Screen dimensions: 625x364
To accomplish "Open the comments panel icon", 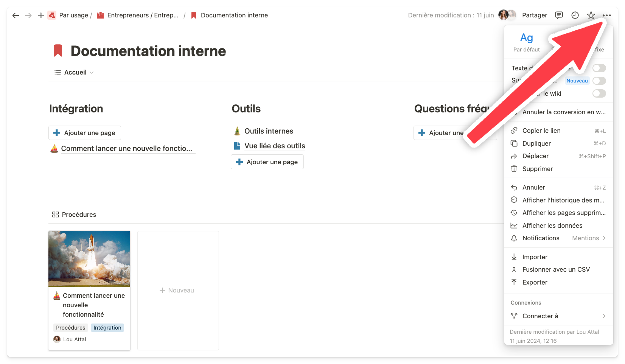I will pyautogui.click(x=559, y=15).
